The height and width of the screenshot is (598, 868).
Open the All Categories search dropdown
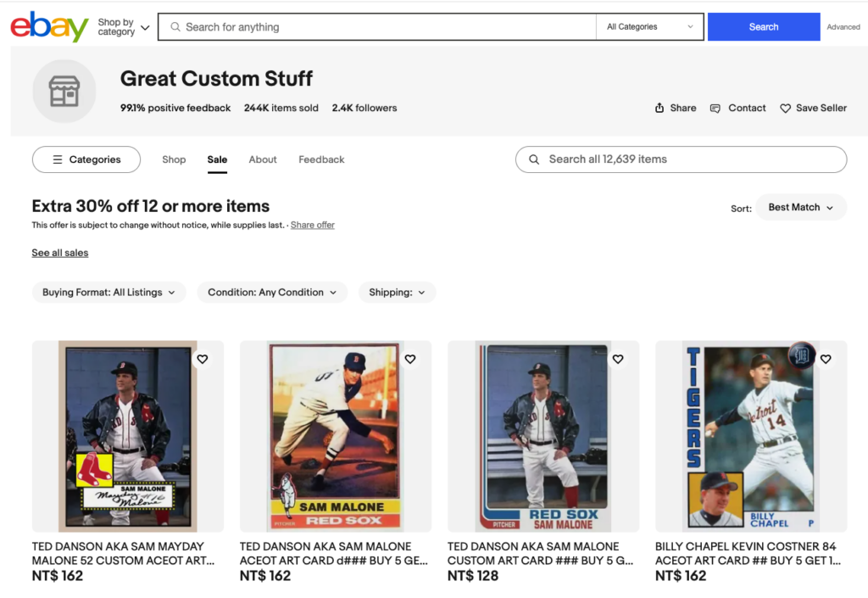pos(649,27)
